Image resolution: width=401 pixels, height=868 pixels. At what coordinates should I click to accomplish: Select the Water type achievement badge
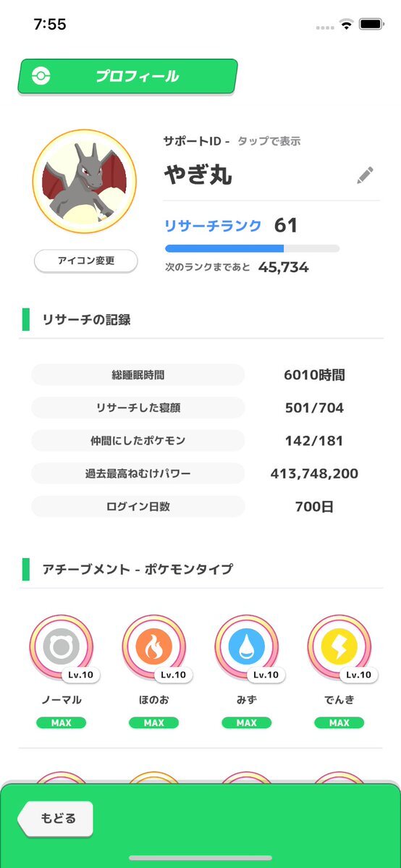(247, 646)
